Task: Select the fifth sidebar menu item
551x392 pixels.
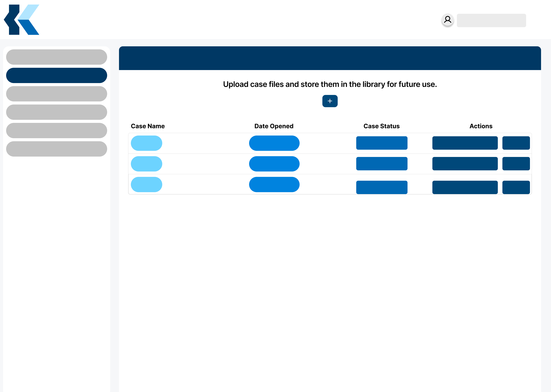Action: pos(56,130)
